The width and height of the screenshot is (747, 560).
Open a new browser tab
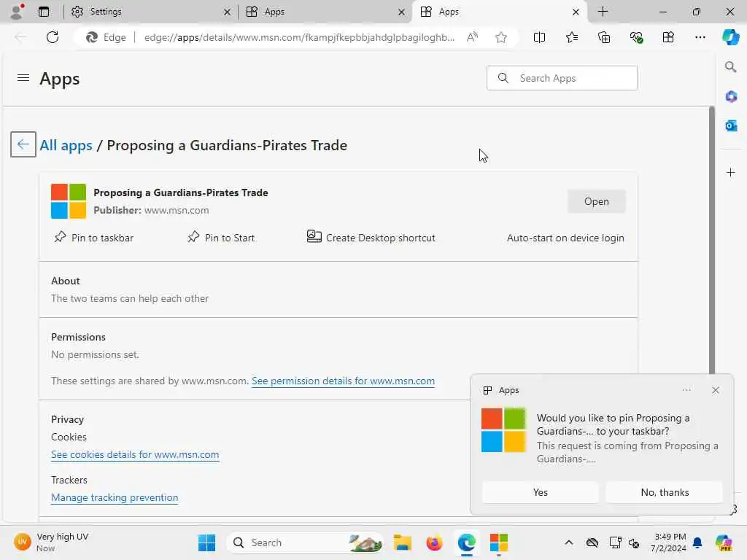(603, 12)
